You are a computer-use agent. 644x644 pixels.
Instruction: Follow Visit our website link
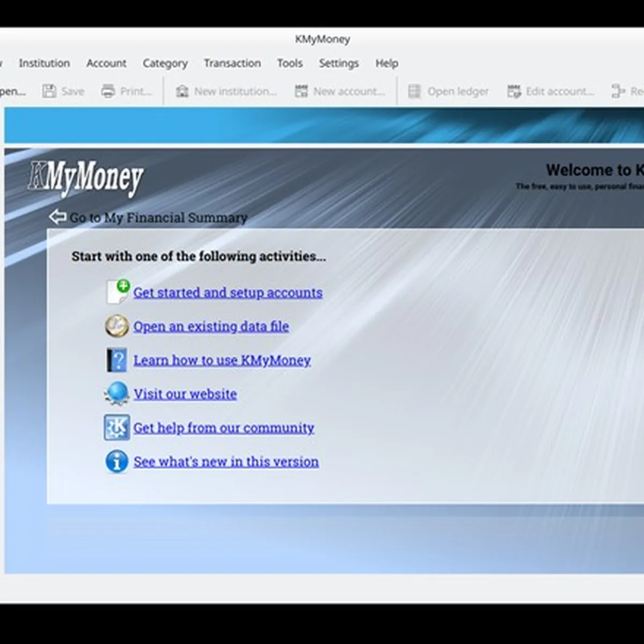point(185,394)
